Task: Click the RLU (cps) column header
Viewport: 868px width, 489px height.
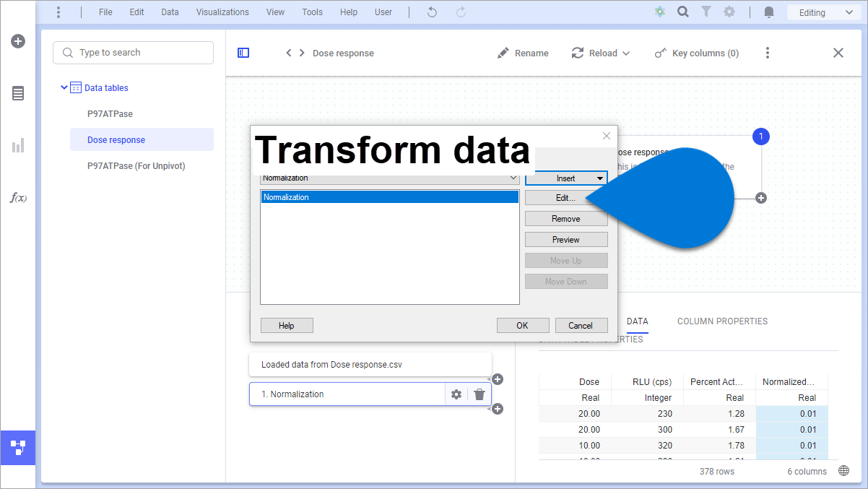Action: pos(647,382)
